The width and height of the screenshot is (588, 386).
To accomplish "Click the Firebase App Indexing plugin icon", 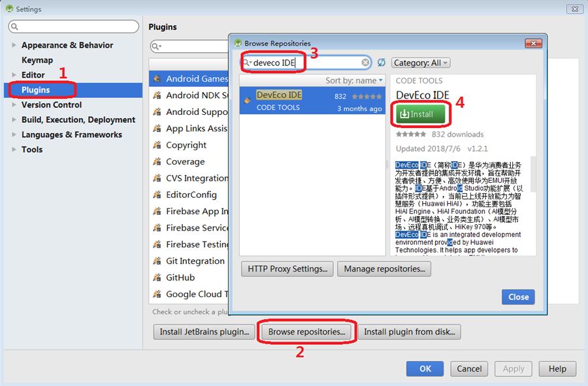I will [157, 212].
